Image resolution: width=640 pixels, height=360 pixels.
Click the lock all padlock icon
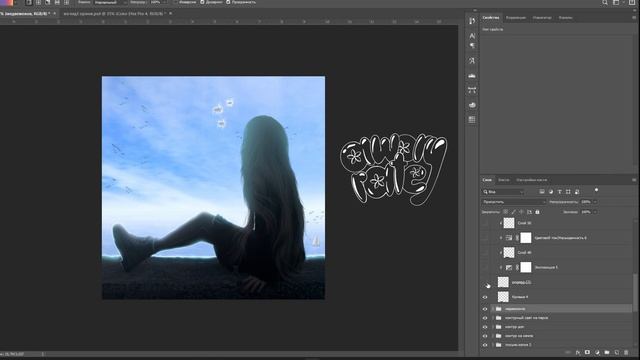coord(537,212)
